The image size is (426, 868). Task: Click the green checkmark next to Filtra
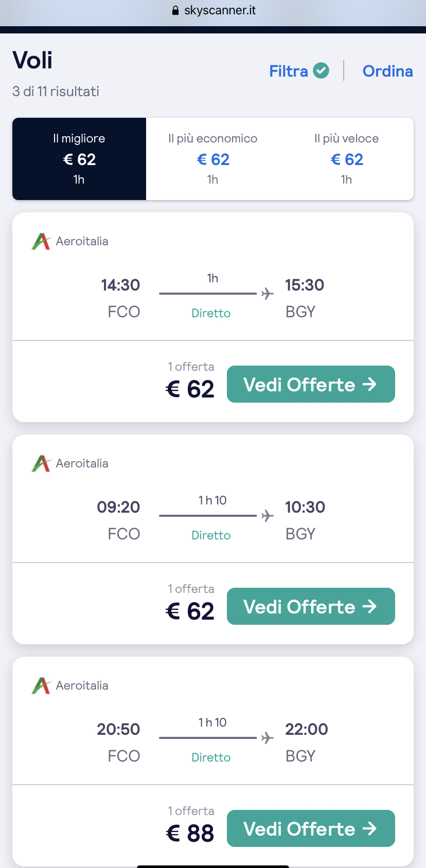pyautogui.click(x=321, y=70)
